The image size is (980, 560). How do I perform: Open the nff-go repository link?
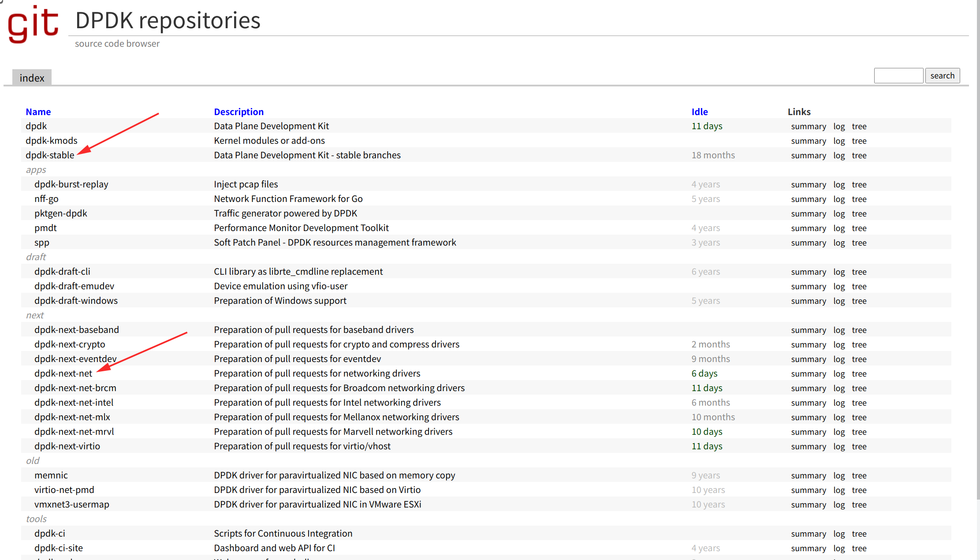(46, 199)
